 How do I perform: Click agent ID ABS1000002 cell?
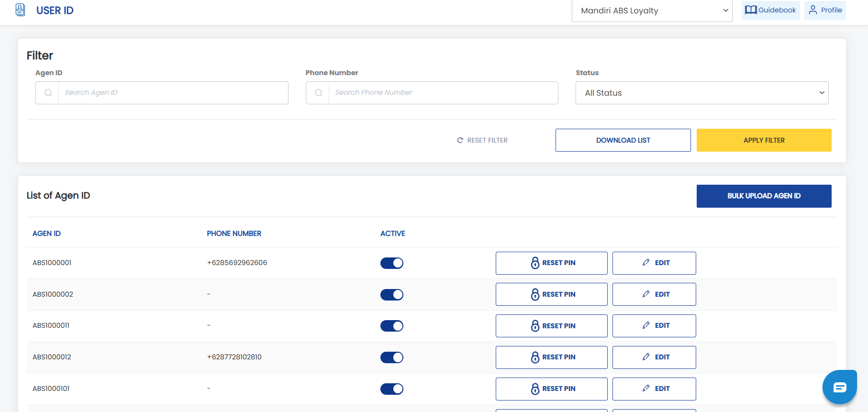[53, 294]
